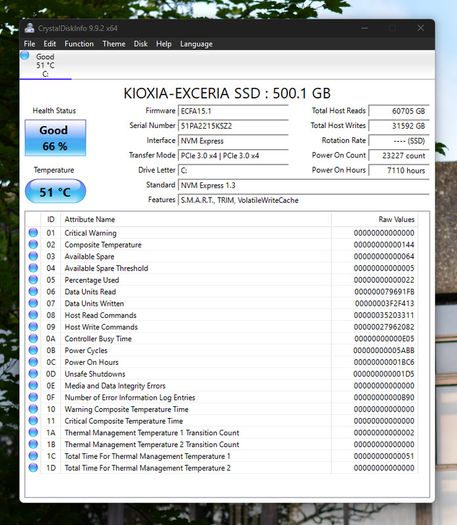
Task: Select the Data Units Written attribute row
Action: tap(222, 303)
